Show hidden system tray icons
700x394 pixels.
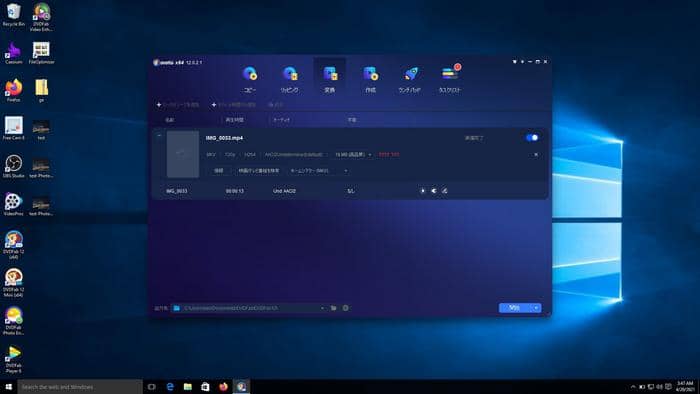pyautogui.click(x=633, y=386)
